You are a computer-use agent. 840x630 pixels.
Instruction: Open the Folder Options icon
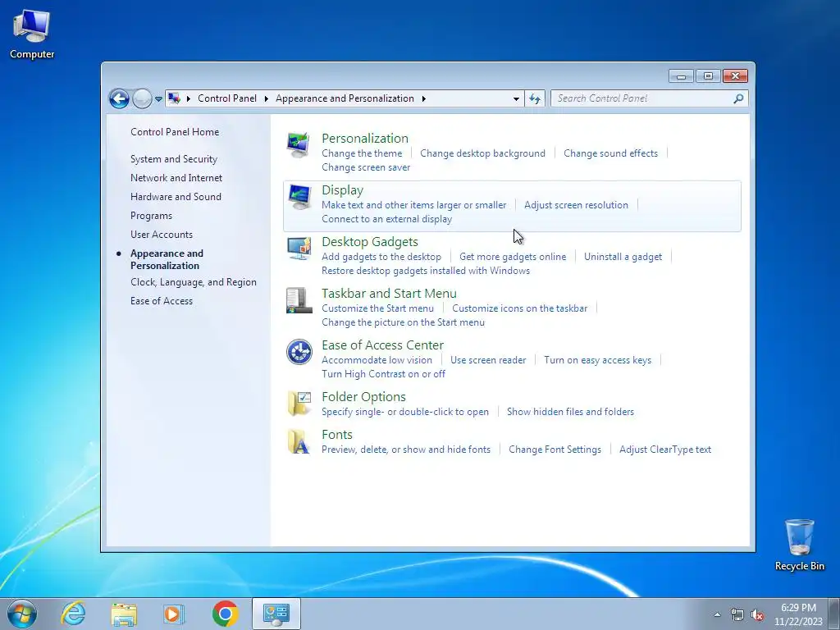click(x=299, y=404)
